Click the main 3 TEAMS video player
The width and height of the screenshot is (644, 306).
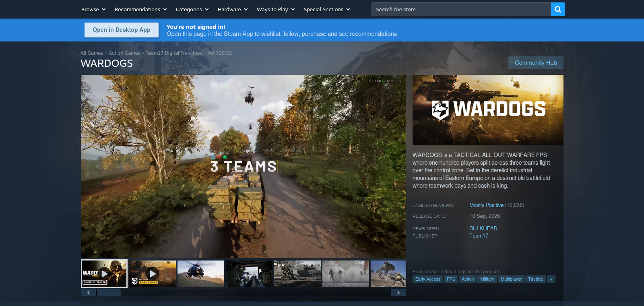[x=244, y=166]
